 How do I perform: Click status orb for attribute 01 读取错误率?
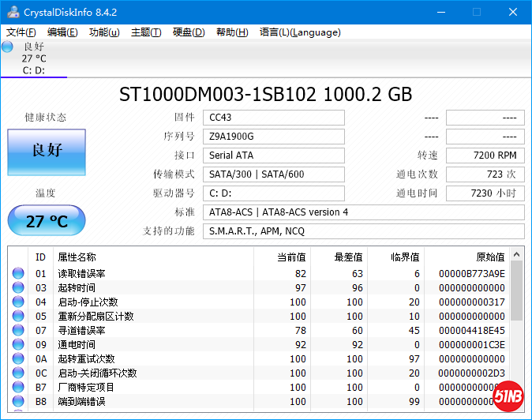coord(18,274)
